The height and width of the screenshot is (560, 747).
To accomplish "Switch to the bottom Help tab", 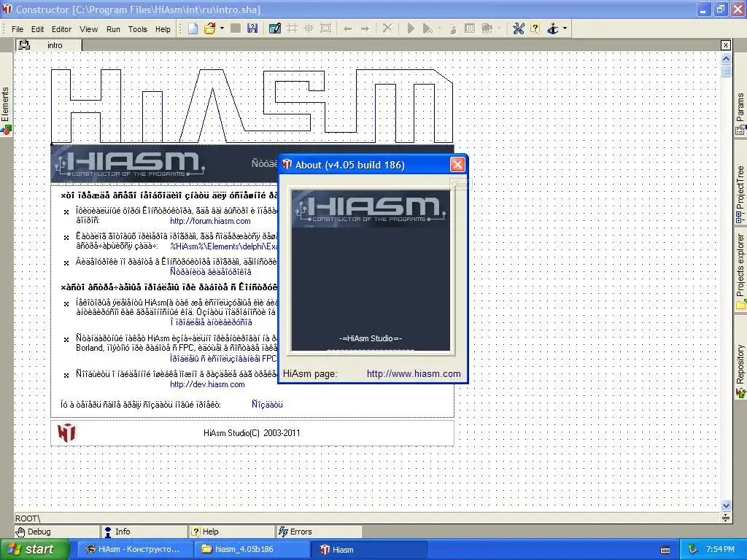I will [232, 532].
